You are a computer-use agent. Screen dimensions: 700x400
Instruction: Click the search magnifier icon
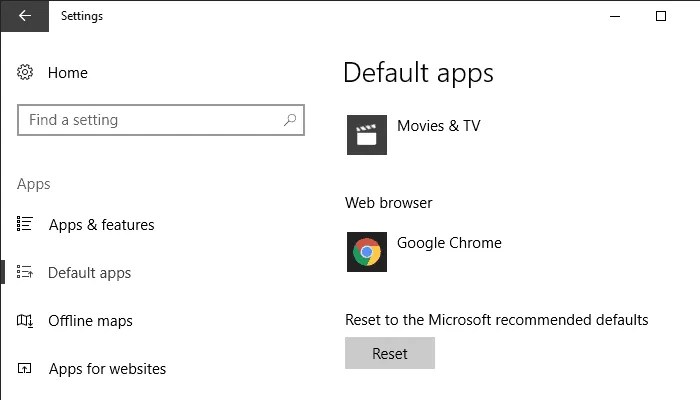290,120
